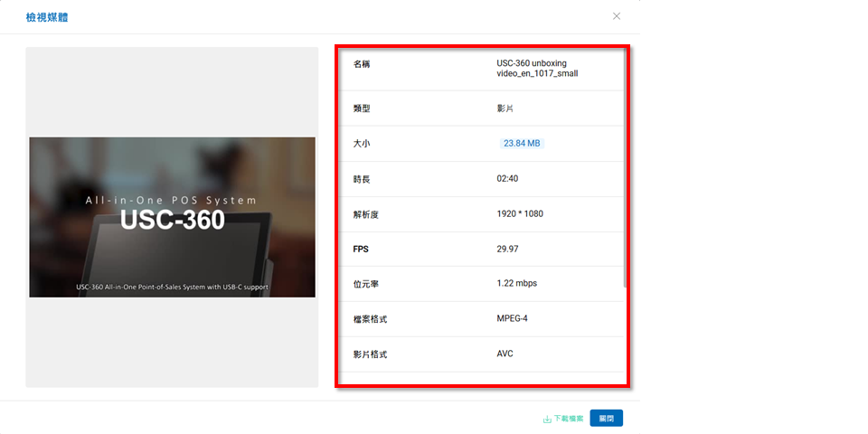Screen dimensions: 868x434
Task: Click the 檢視媒體 dialog title
Action: (47, 18)
